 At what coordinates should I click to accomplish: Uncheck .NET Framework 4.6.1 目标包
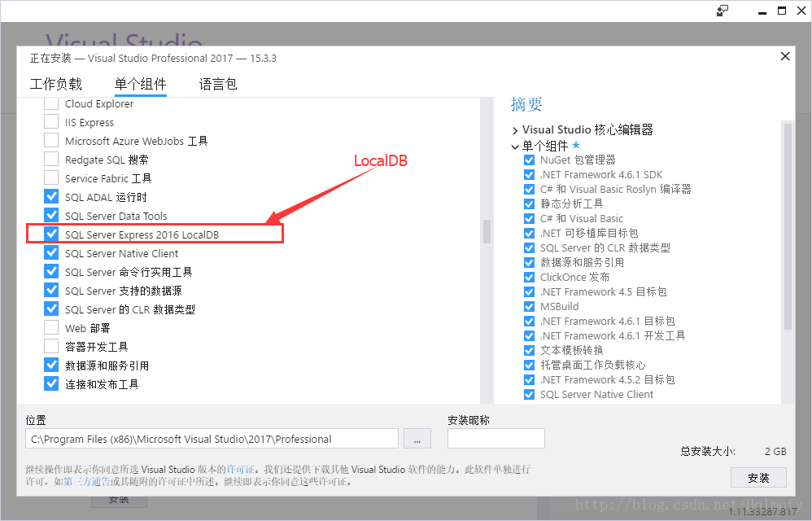click(x=529, y=321)
